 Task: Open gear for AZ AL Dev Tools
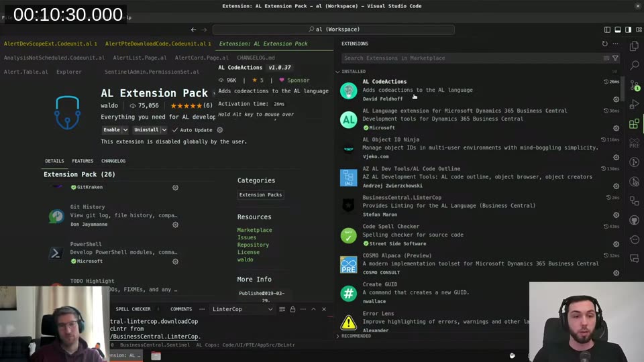pos(616,186)
